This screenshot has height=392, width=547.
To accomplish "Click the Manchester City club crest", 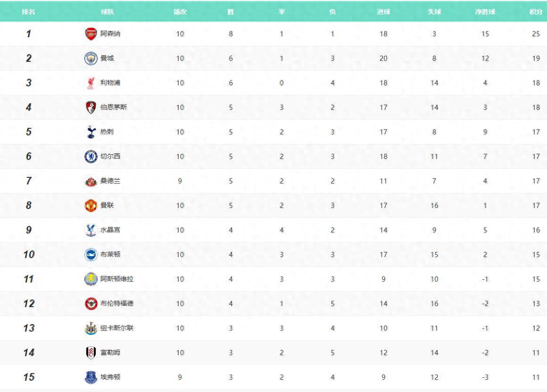I will [x=91, y=58].
